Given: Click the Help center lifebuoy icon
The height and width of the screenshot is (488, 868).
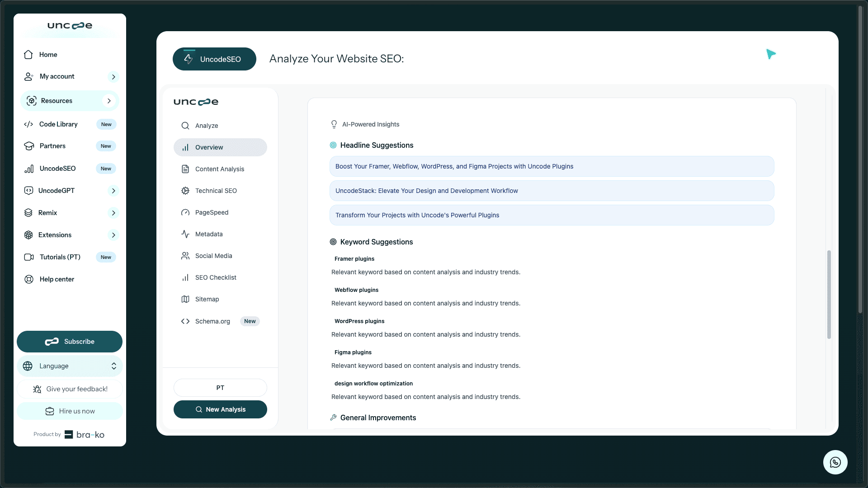Looking at the screenshot, I should 29,279.
